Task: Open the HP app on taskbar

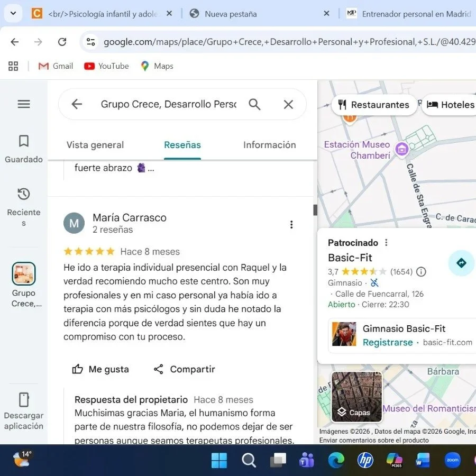Action: click(365, 460)
